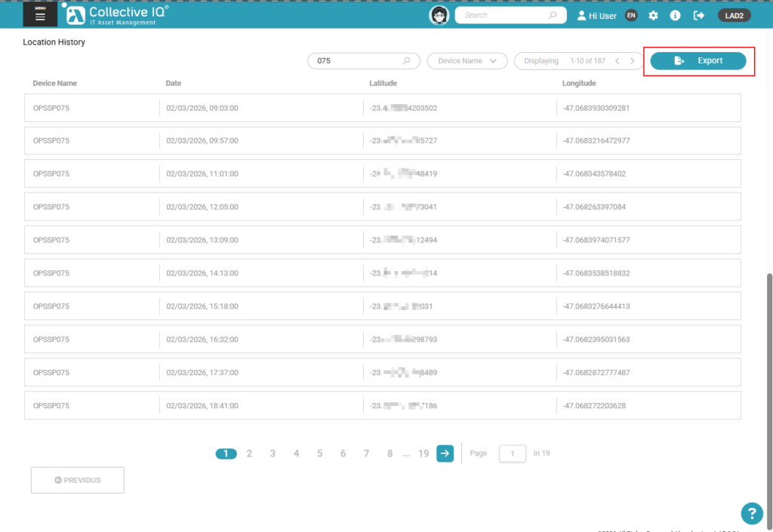Screen dimensions: 773x532
Task: Go to page 2 in pagination
Action: pyautogui.click(x=249, y=454)
